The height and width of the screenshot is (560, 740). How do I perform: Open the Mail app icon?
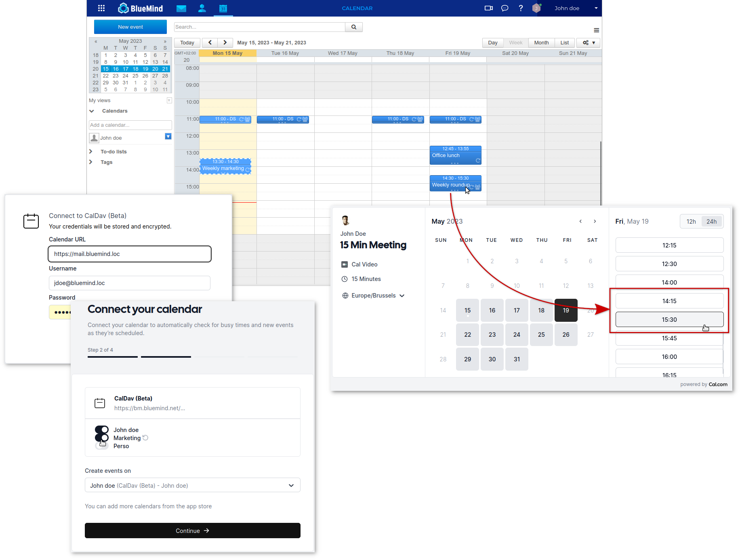point(181,8)
